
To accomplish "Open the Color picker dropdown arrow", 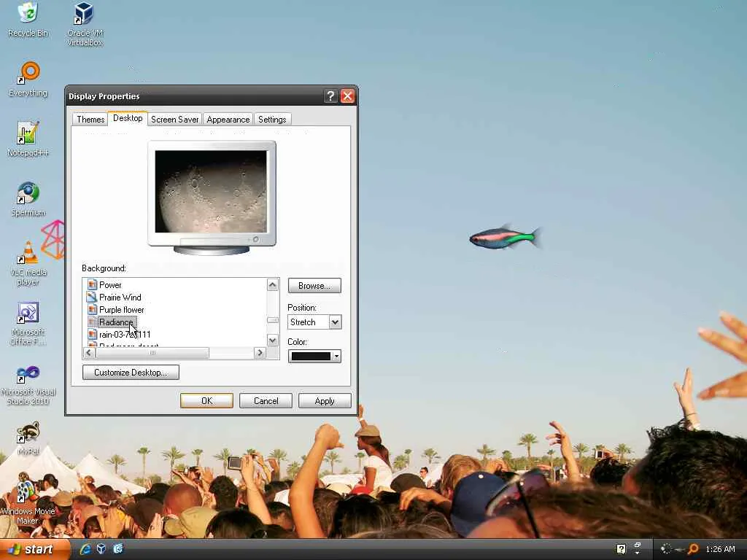I will pos(336,356).
